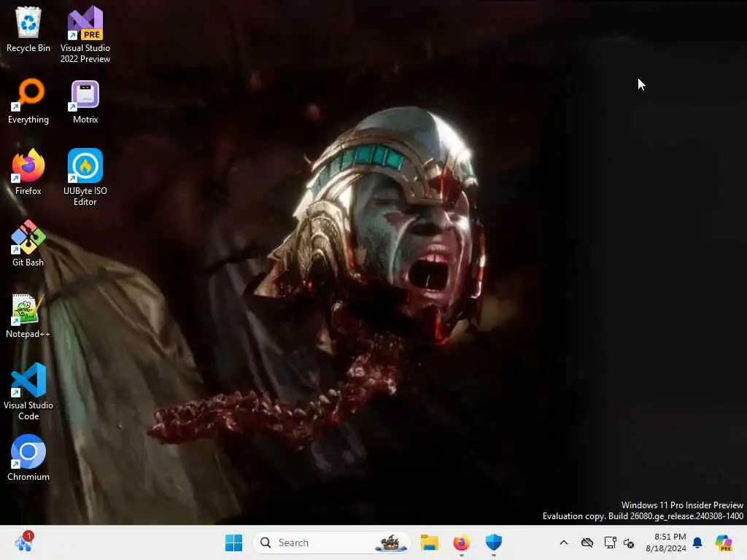Open the clock showing 8:51 PM
Image resolution: width=747 pixels, height=560 pixels.
tap(666, 542)
